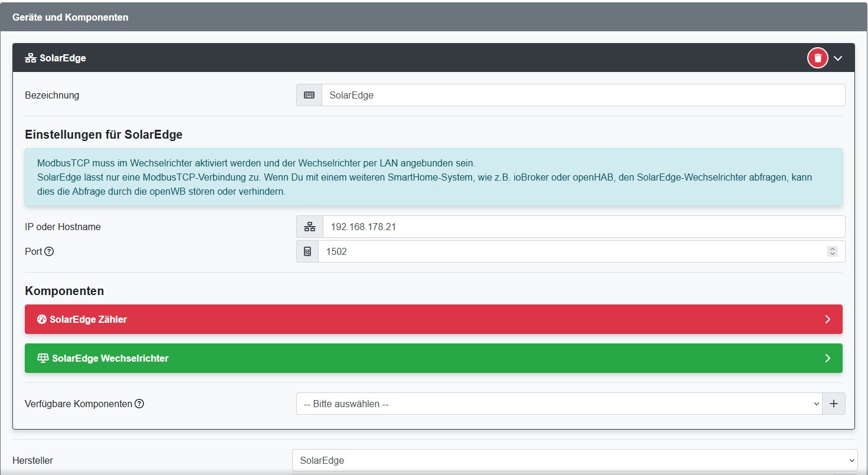Click the Port label text
Viewport: 868px width, 475px height.
tap(34, 251)
